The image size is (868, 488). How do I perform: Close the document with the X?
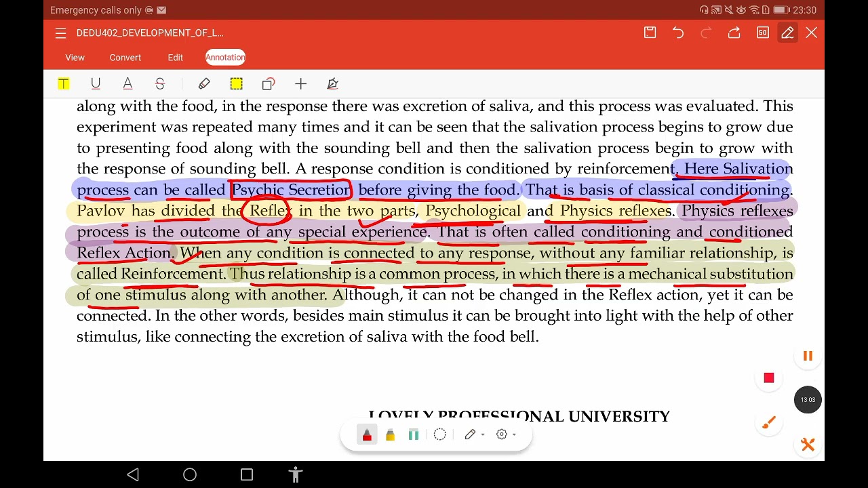click(812, 33)
